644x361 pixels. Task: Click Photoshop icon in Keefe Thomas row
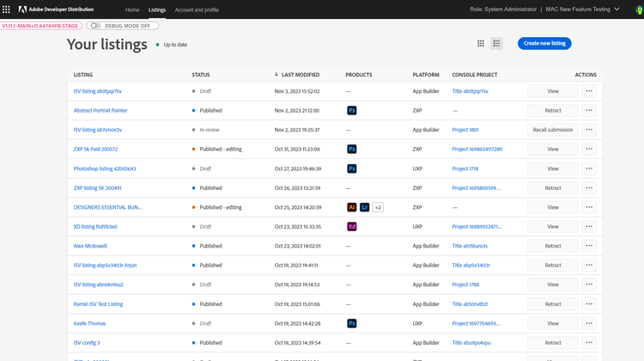click(351, 323)
